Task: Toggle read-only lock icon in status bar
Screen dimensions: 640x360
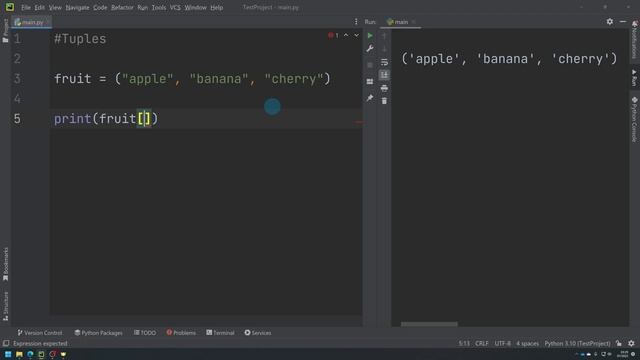Action: click(619, 344)
